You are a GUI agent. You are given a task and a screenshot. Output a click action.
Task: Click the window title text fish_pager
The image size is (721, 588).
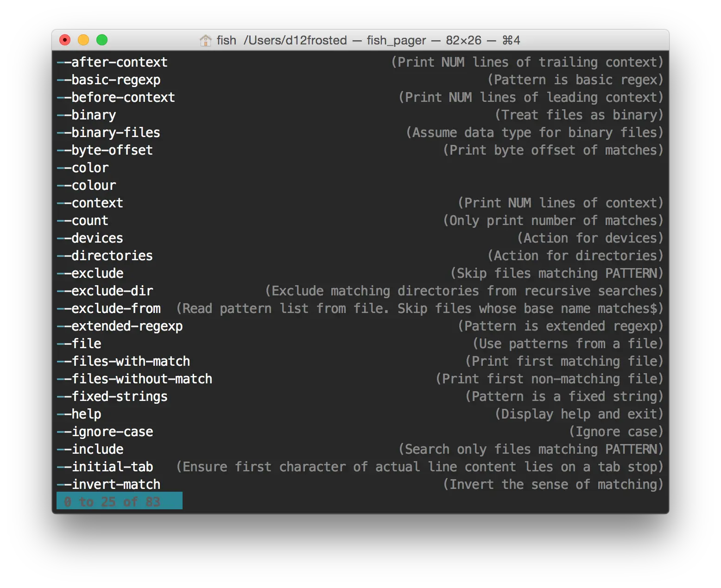pyautogui.click(x=396, y=41)
